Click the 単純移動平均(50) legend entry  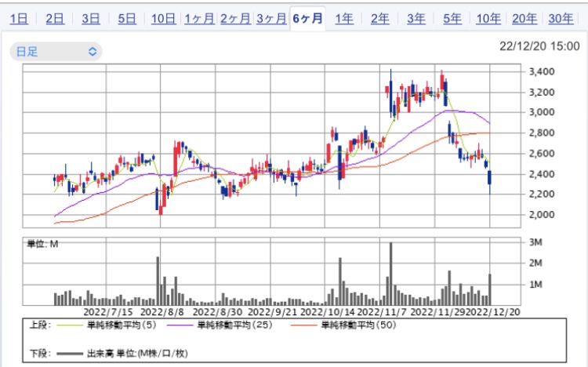[343, 325]
